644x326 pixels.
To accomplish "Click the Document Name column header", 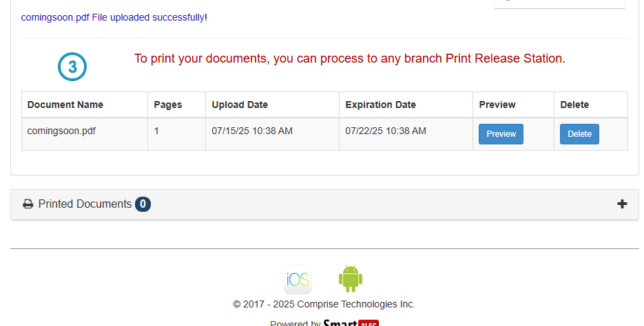I will [x=65, y=105].
